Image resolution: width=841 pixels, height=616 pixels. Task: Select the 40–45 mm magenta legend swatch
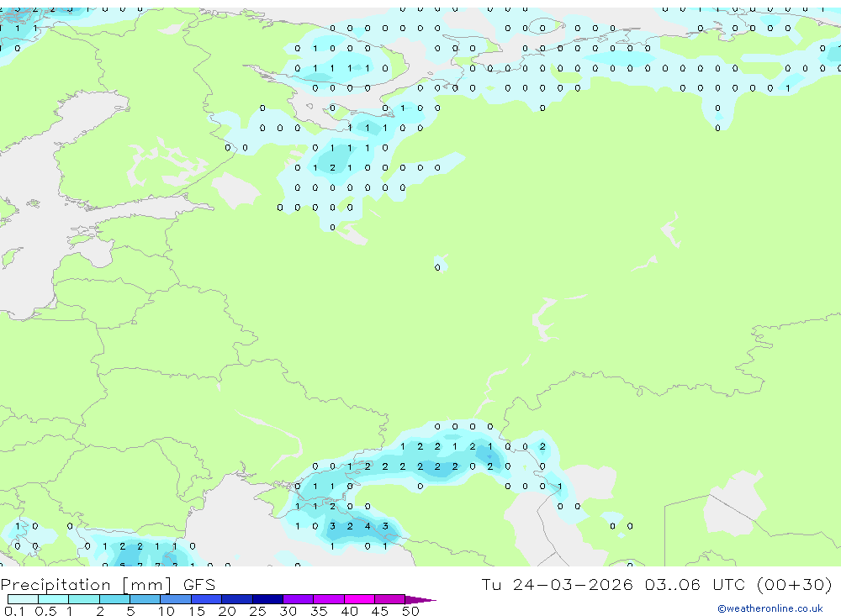(359, 599)
